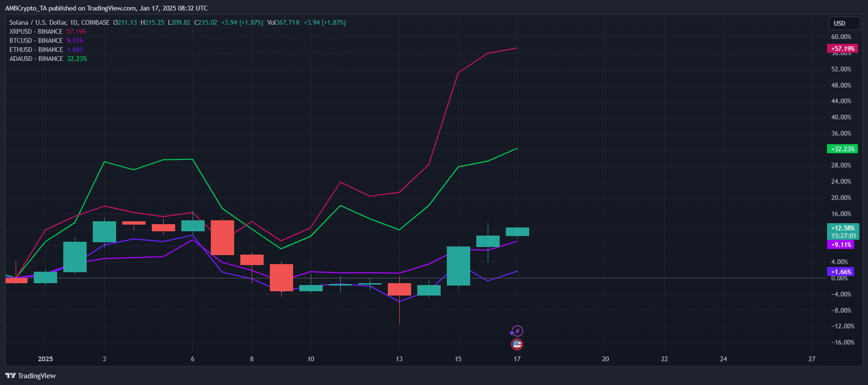Click the large red Jan 7 candle
Screen dimensions: 868x385
222,237
